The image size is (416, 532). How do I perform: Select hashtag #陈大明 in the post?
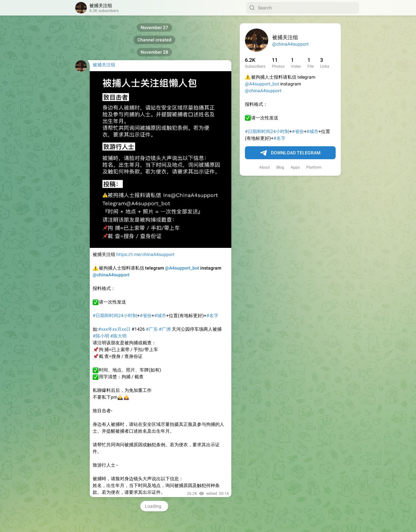pos(118,336)
